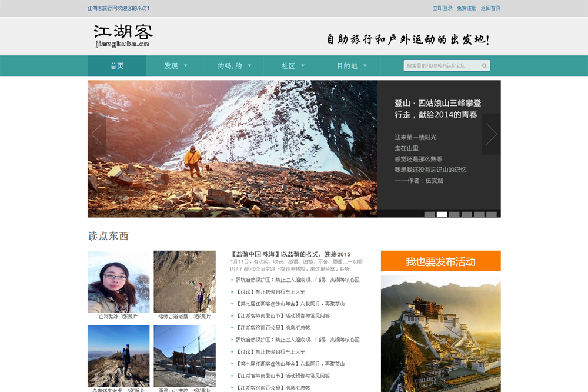Click the 立即登录 link

coord(443,8)
